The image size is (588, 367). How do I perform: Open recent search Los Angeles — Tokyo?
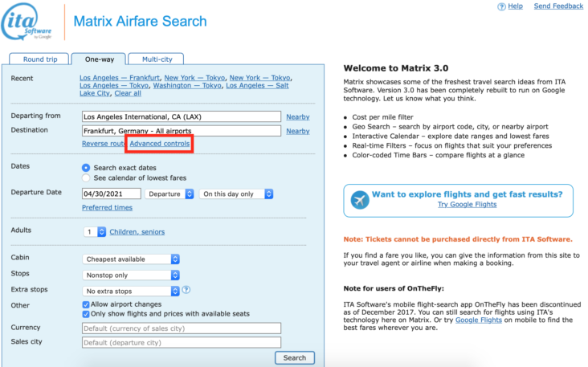coord(114,85)
